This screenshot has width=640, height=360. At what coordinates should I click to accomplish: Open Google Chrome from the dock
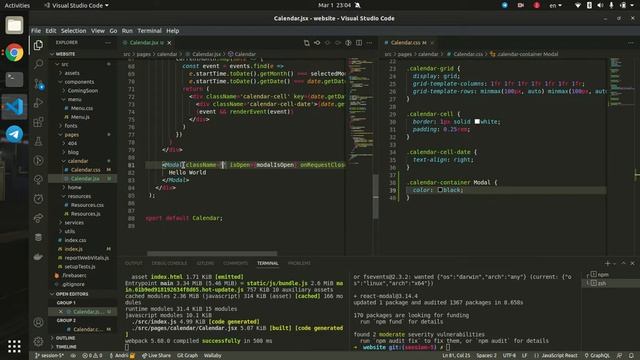pos(14,53)
